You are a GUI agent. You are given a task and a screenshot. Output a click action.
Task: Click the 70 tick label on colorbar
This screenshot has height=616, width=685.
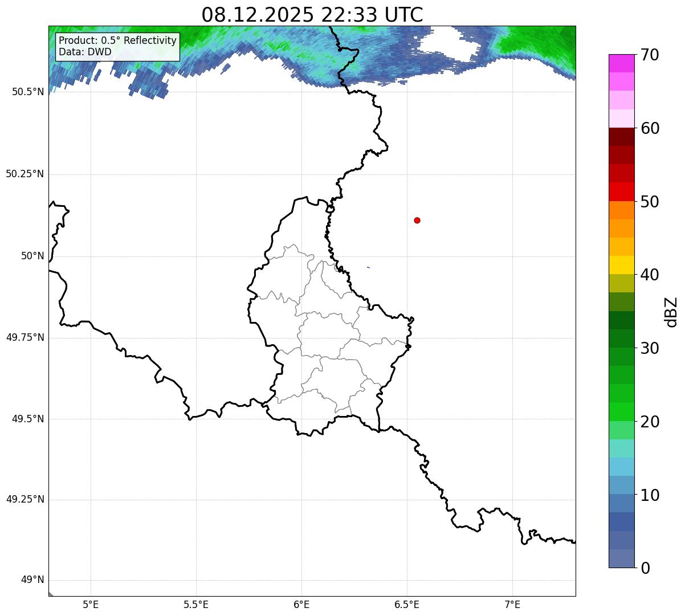pyautogui.click(x=650, y=55)
